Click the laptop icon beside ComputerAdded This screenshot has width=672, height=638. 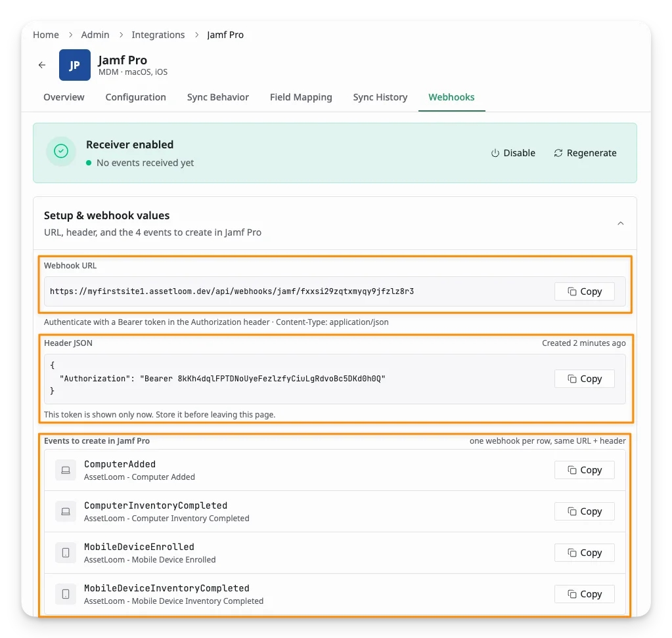(66, 470)
